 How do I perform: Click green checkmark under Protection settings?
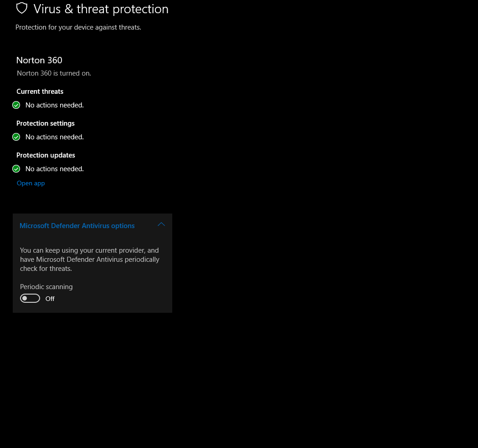16,137
